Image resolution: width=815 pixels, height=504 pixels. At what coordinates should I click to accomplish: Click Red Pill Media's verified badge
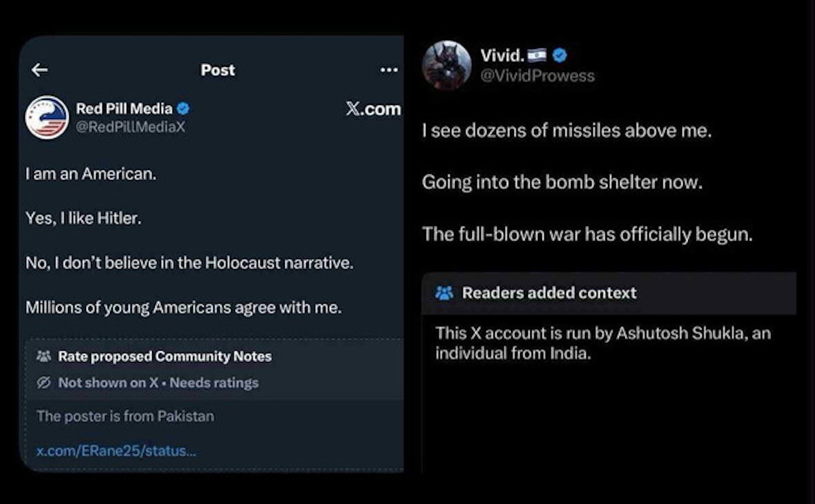point(183,109)
